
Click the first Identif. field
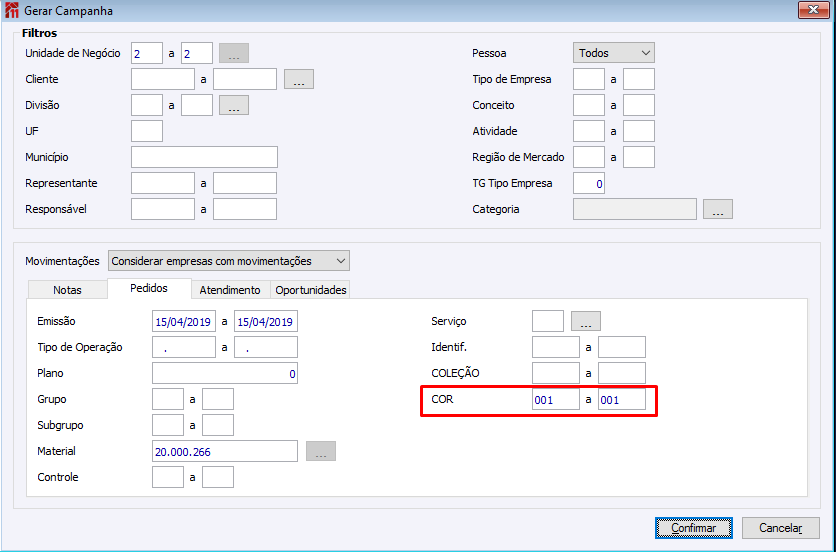click(556, 347)
